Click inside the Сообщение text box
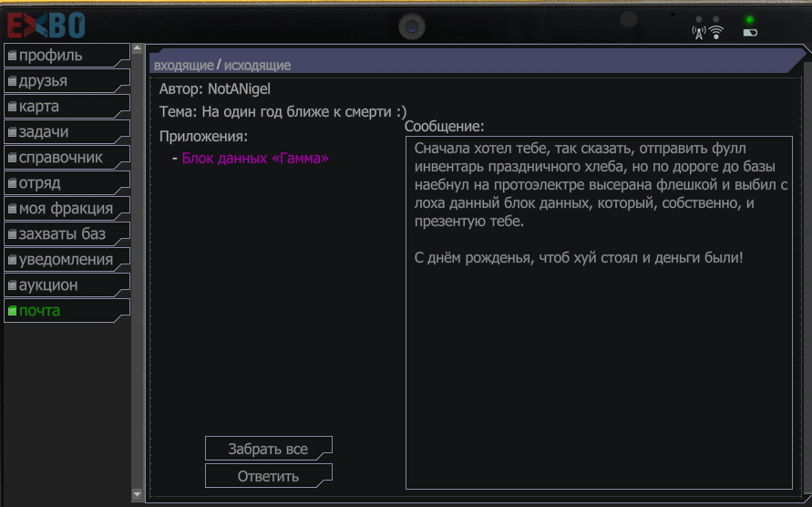The image size is (812, 507). tap(599, 313)
